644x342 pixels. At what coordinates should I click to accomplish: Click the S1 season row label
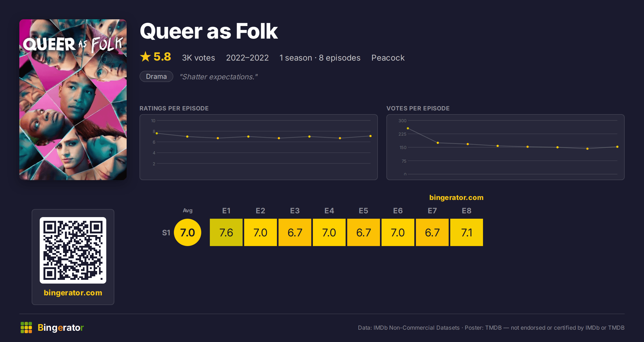click(166, 233)
